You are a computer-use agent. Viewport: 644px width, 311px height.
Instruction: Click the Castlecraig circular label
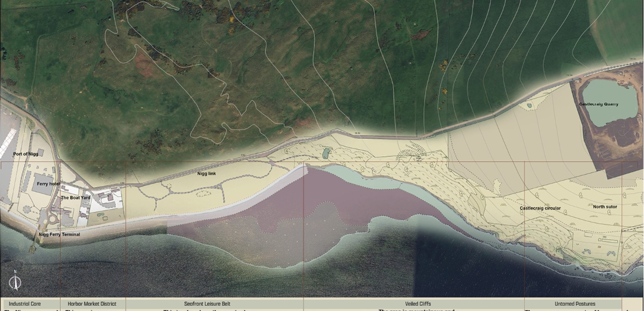pos(540,208)
